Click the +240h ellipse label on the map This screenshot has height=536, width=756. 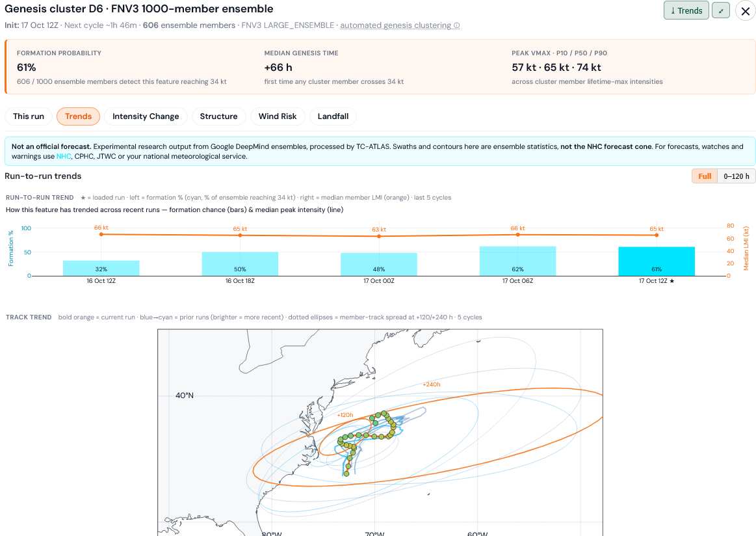pos(432,384)
